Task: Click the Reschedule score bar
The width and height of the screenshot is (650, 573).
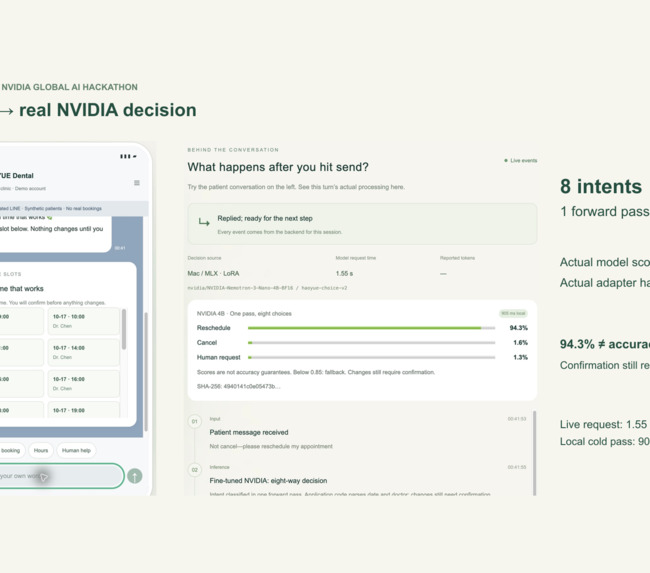Action: [371, 328]
